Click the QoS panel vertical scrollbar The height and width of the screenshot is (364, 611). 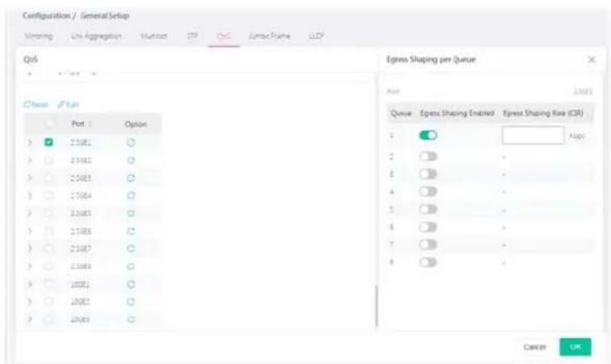click(x=377, y=306)
